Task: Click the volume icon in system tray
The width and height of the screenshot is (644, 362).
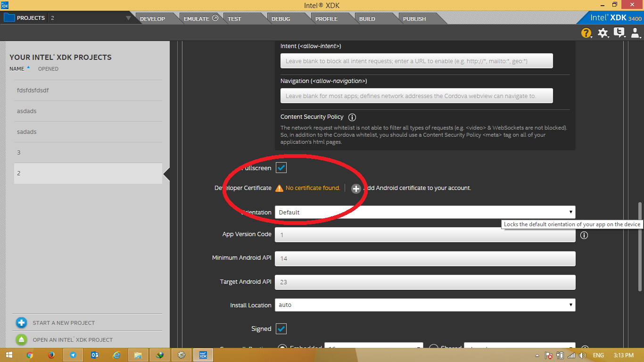Action: point(583,355)
